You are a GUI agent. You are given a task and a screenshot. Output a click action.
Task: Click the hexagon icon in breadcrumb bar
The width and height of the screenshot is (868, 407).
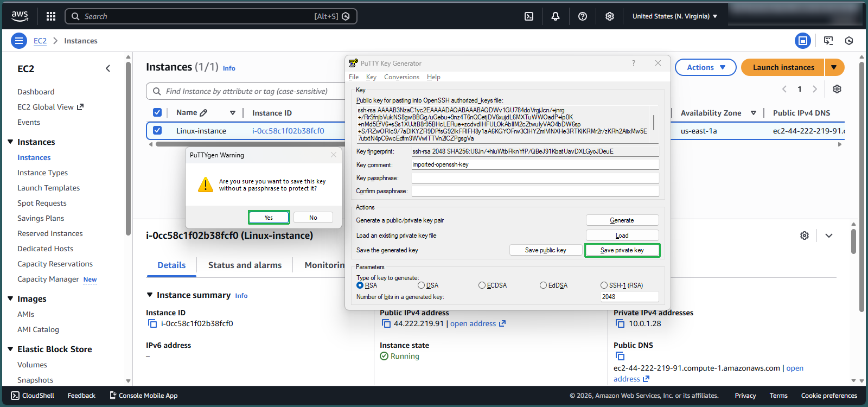[x=849, y=41]
